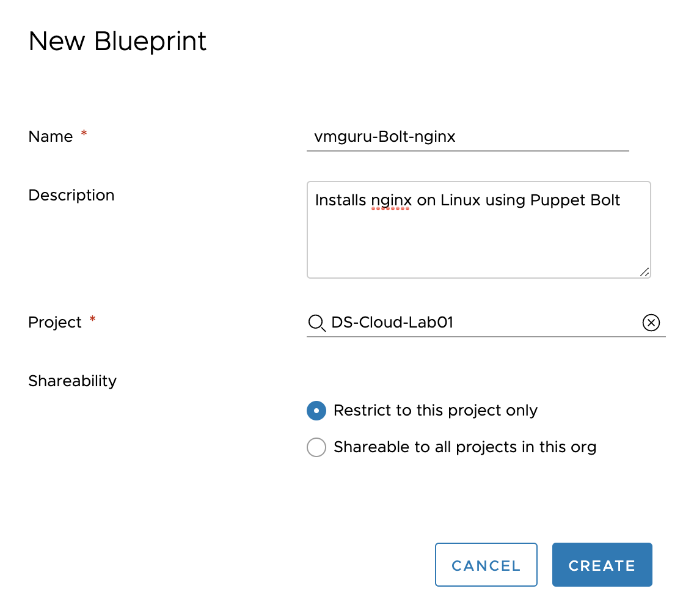
Task: Clear the DS-Cloud-Lab01 project selection
Action: (x=651, y=323)
